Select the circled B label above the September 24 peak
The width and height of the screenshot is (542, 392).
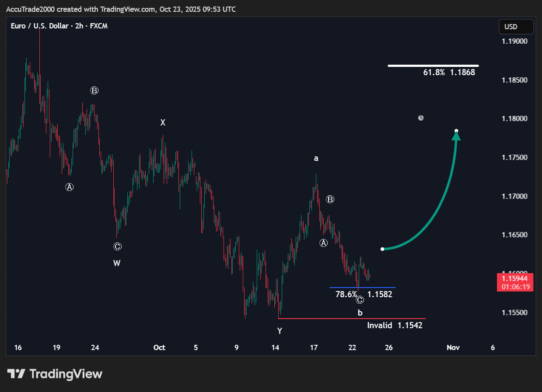tap(94, 91)
